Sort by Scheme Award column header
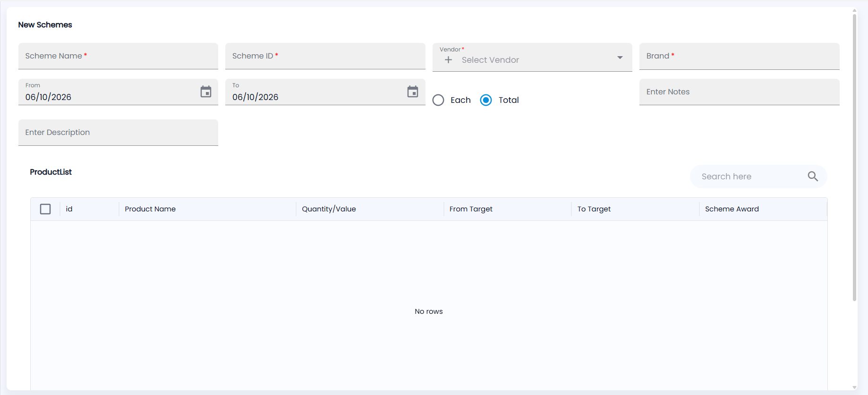 click(732, 209)
